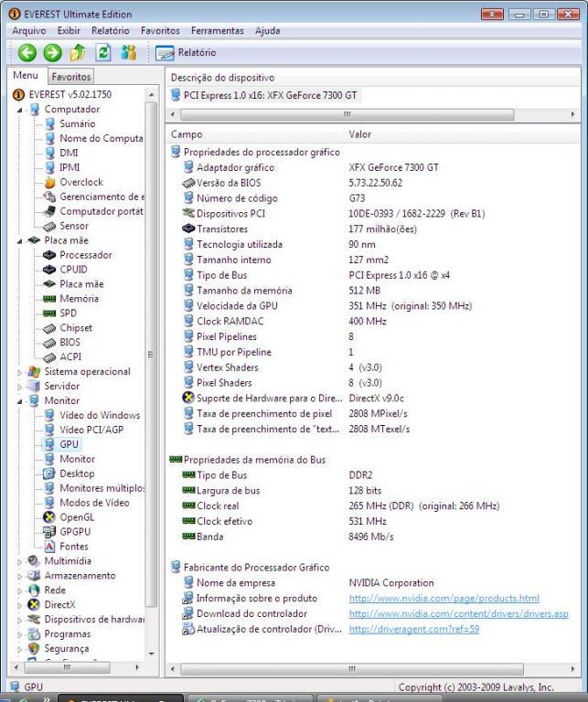The width and height of the screenshot is (588, 702).
Task: Collapse the Monitor category node
Action: point(19,401)
